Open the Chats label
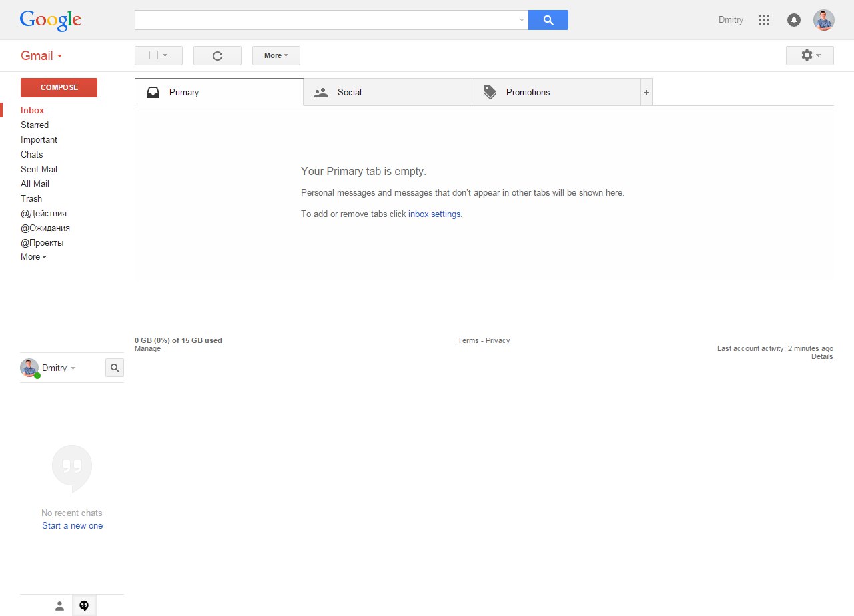The image size is (854, 616). 31,154
